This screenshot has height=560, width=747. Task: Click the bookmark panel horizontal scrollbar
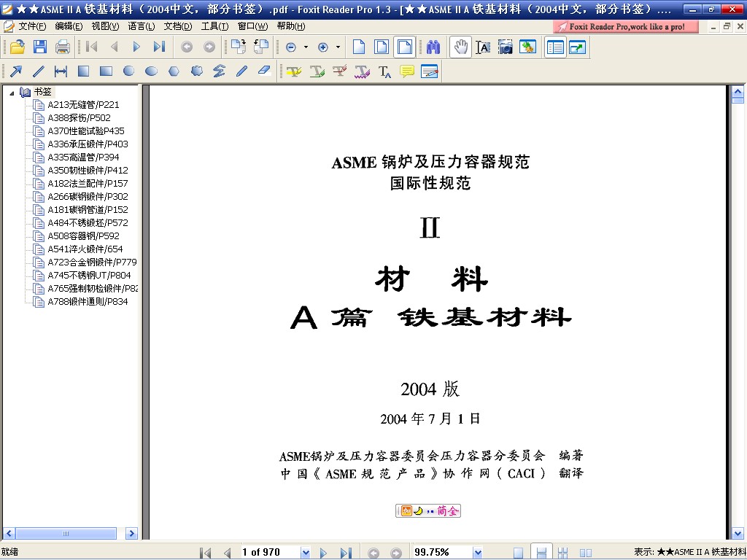click(69, 533)
